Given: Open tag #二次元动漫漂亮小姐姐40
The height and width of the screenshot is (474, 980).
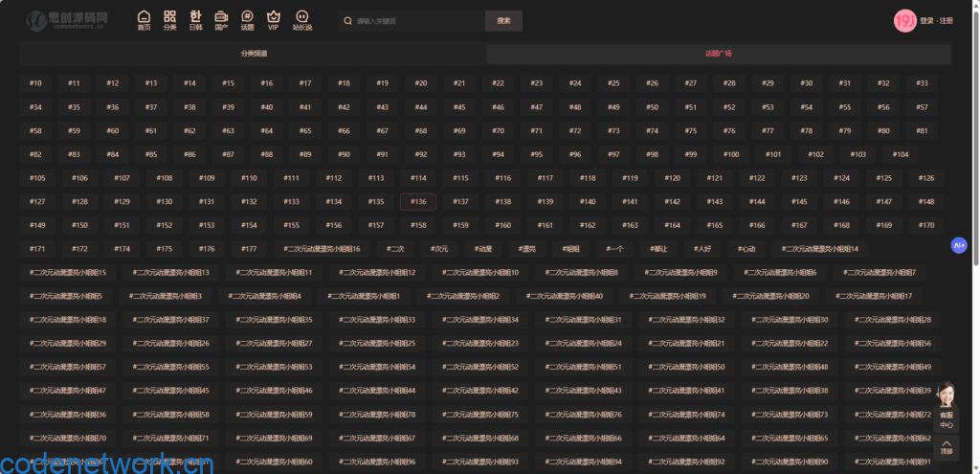Looking at the screenshot, I should tap(565, 297).
